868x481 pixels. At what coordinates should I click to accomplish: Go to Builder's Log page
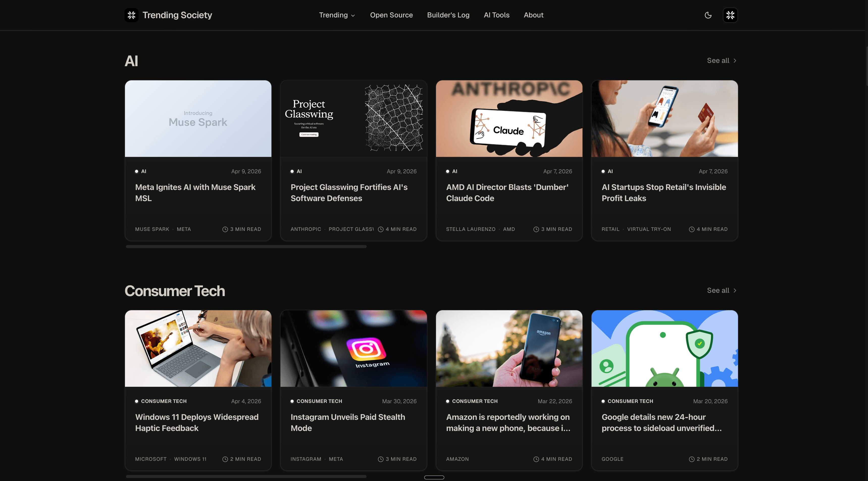[448, 15]
